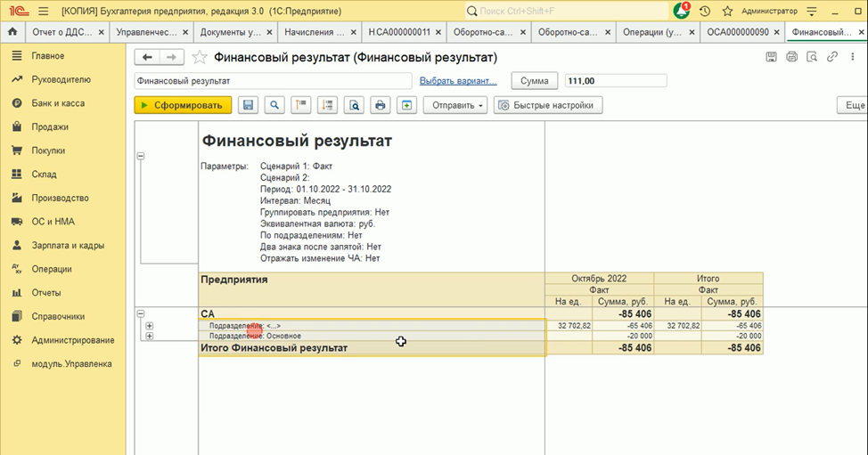868x455 pixels.
Task: Open favorites star in title bar
Action: pos(727,11)
